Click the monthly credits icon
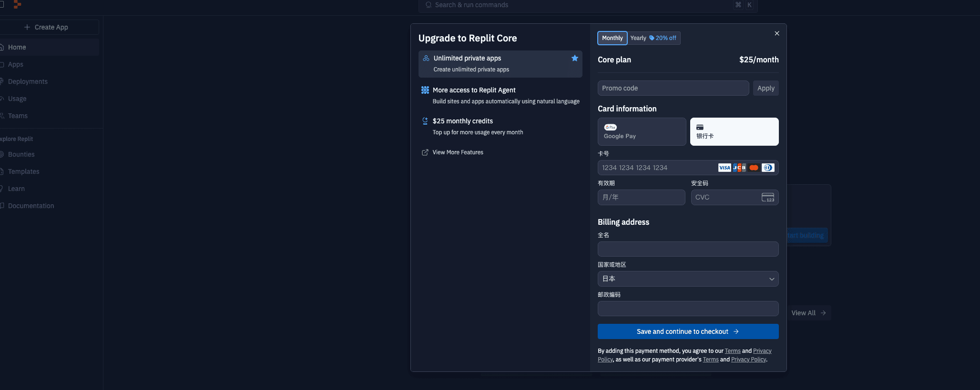Screen dimensions: 980x390 click(x=425, y=121)
